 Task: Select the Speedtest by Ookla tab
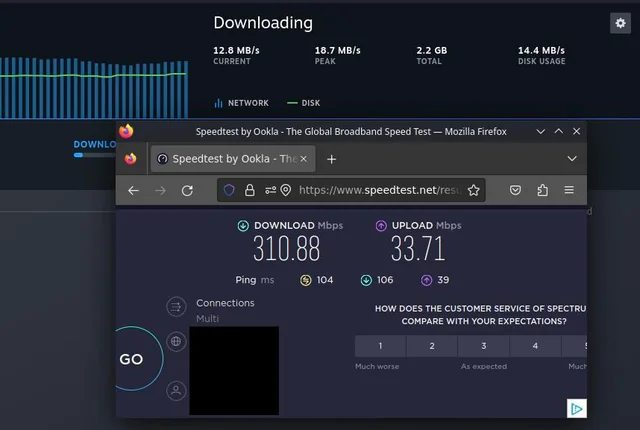pyautogui.click(x=233, y=159)
